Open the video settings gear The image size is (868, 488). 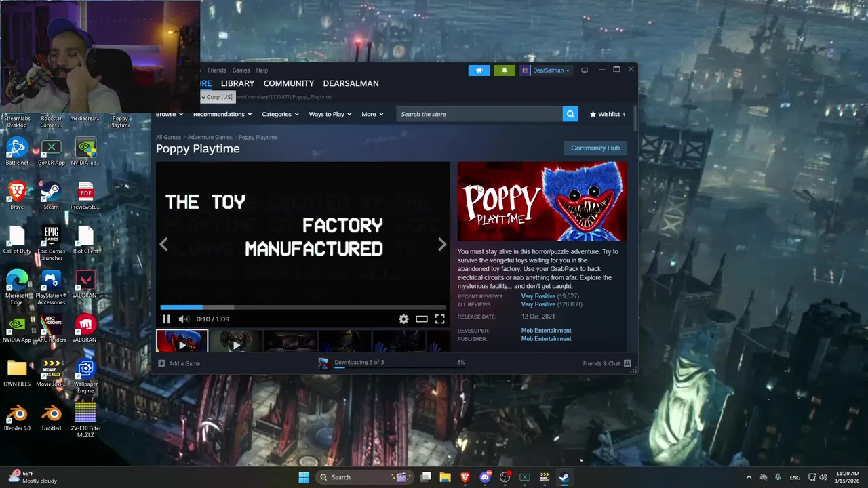[403, 319]
